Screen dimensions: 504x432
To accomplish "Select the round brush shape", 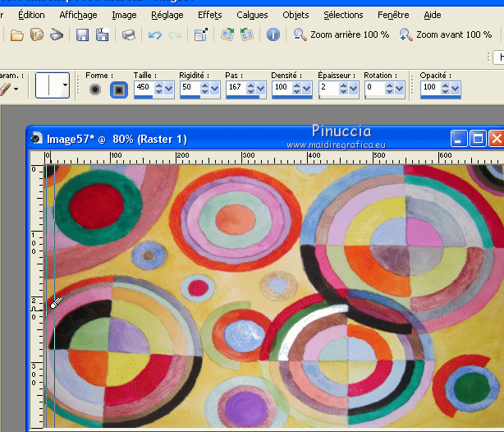I will pyautogui.click(x=95, y=88).
